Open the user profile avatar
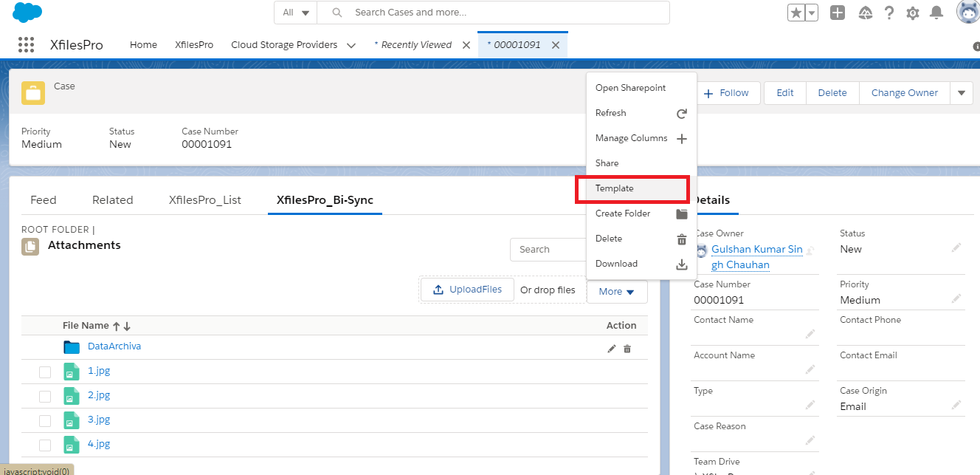 968,13
